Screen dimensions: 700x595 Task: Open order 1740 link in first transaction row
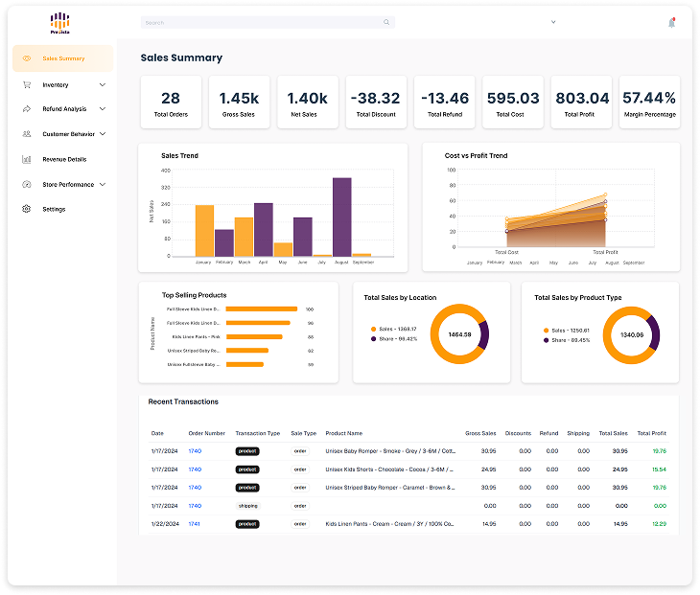pos(195,451)
